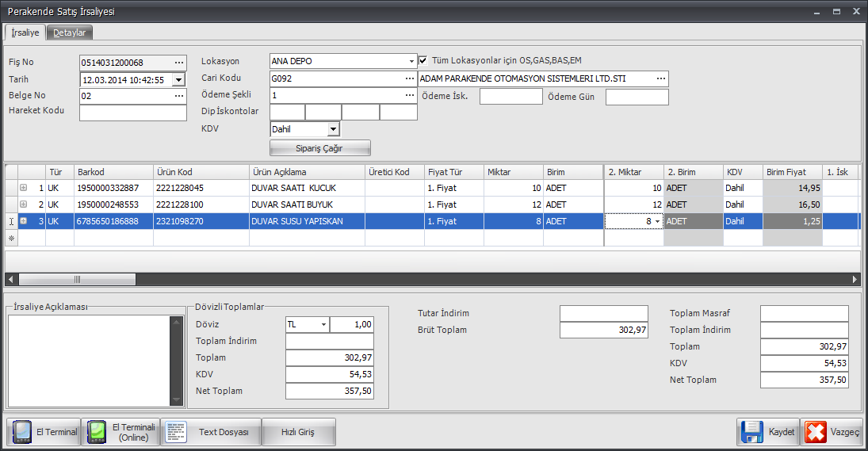Open Döviz TL currency dropdown
This screenshot has width=868, height=451.
point(324,324)
